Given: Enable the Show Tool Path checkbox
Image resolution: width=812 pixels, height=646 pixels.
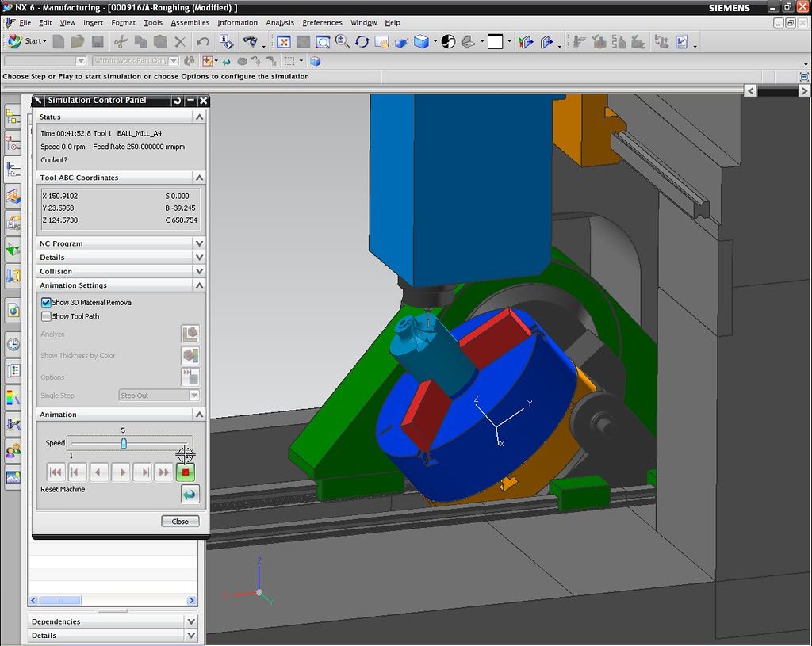Looking at the screenshot, I should click(46, 316).
